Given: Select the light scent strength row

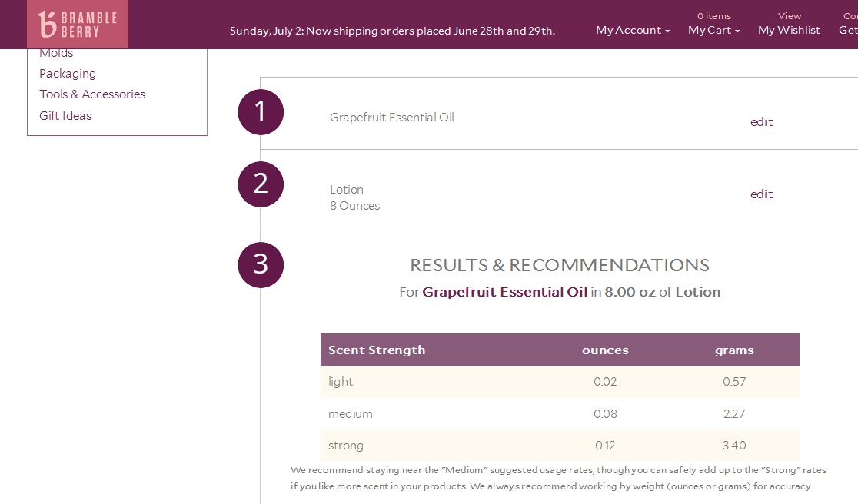Looking at the screenshot, I should click(560, 382).
